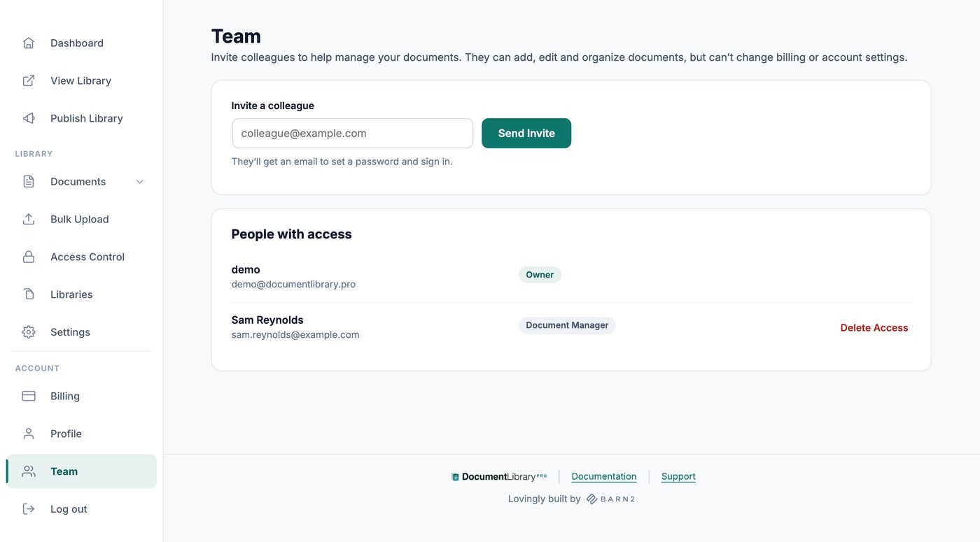Click the View Library external-link icon
This screenshot has height=542, width=980.
(29, 81)
